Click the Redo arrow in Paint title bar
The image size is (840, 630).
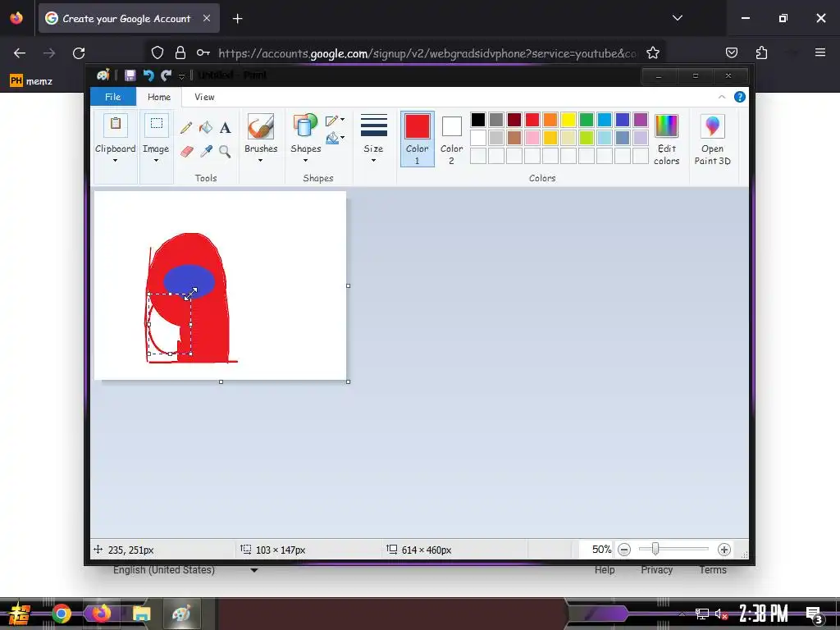click(166, 75)
